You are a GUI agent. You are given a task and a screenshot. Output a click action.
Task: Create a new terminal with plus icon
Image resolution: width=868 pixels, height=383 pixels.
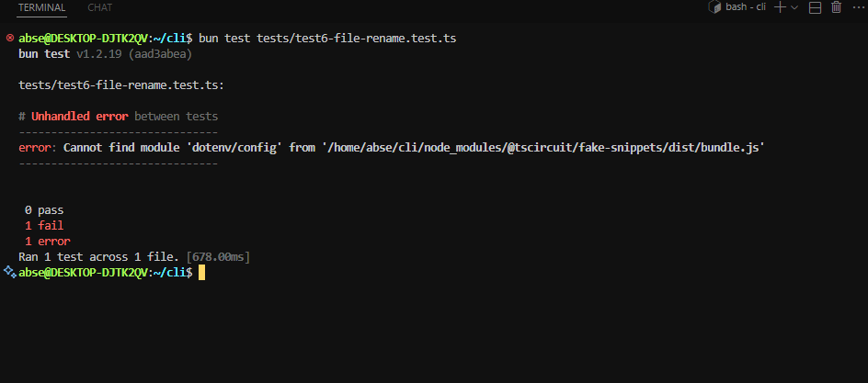pos(779,7)
